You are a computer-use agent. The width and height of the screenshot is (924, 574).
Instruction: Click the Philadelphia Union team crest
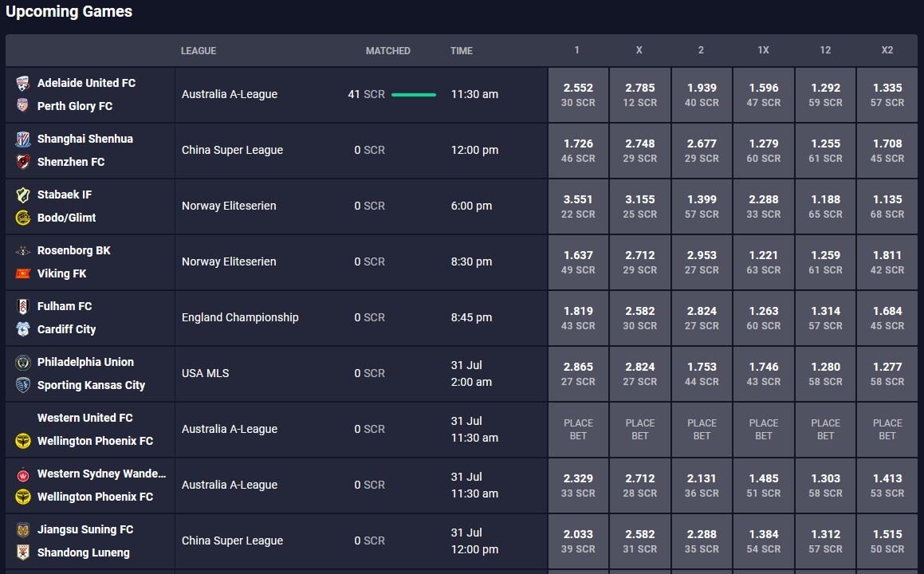tap(23, 363)
